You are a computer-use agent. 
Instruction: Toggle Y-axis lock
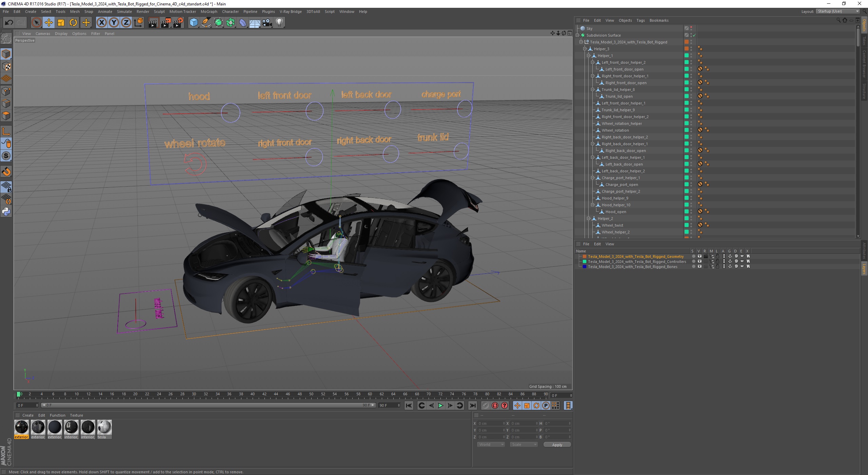114,23
